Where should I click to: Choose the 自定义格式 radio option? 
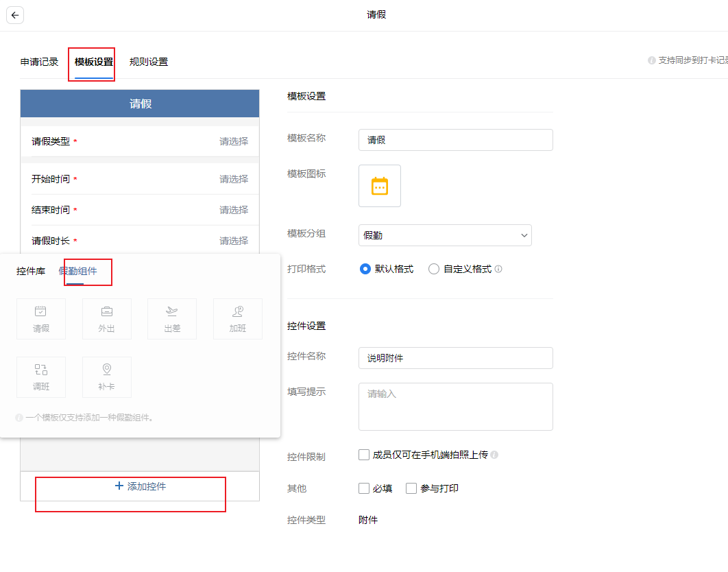pos(434,270)
